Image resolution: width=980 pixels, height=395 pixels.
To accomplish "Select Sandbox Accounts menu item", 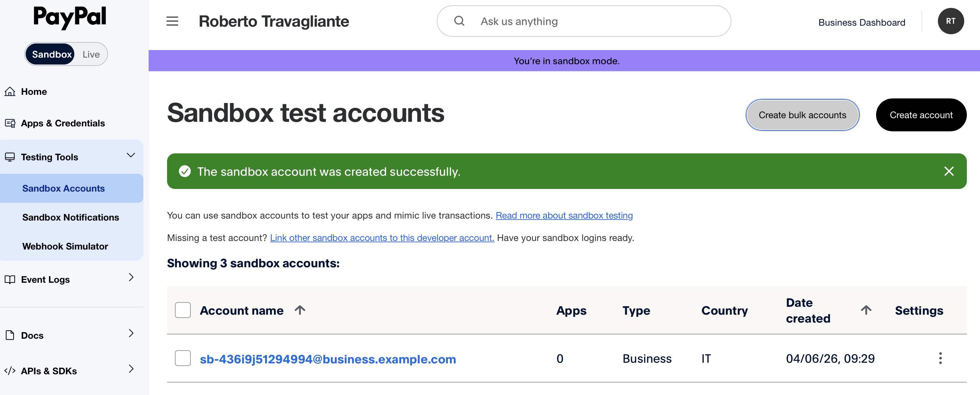I will coord(71,188).
